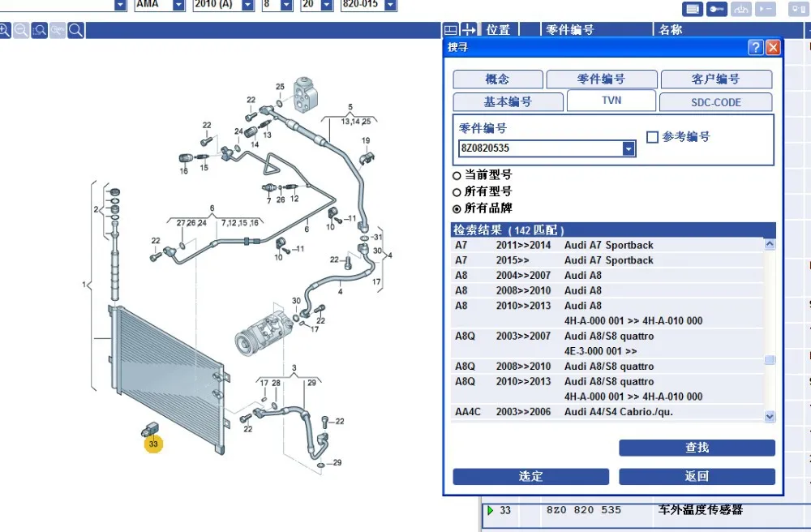The image size is (811, 532).
Task: Switch to the 零件编号 tab
Action: tap(602, 79)
